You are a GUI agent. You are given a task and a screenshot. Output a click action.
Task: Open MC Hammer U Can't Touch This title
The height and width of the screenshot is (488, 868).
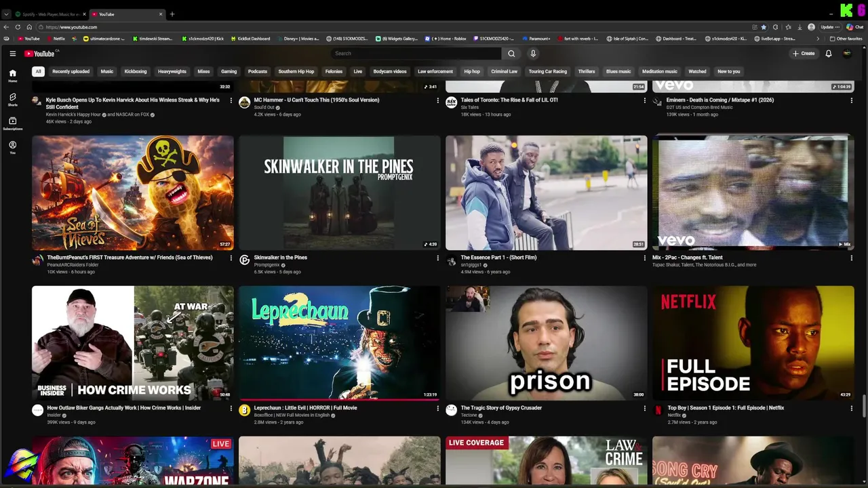pos(316,100)
